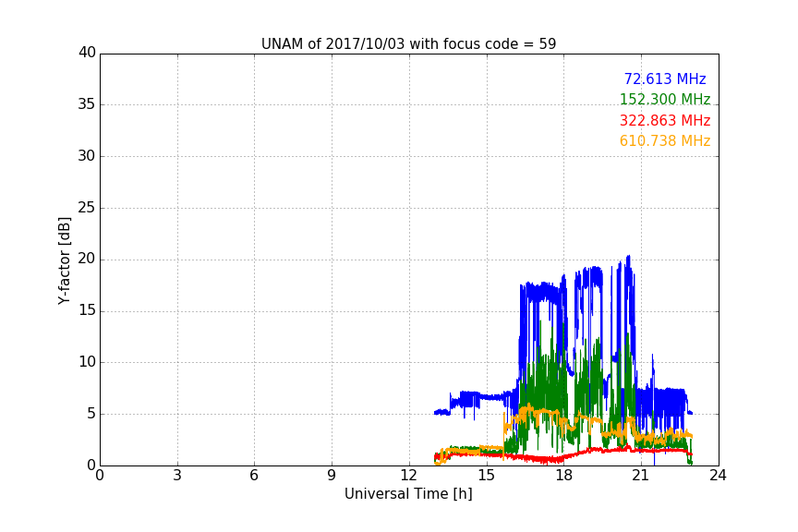Click the plot title 'UNAM of 2017/10/03 with focus code = 59'
Image resolution: width=798 pixels, height=532 pixels.
408,44
